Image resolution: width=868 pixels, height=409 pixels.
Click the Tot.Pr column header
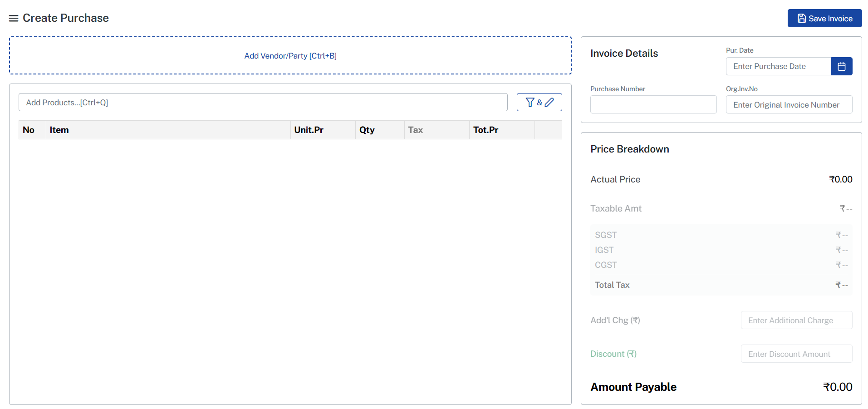click(x=502, y=130)
